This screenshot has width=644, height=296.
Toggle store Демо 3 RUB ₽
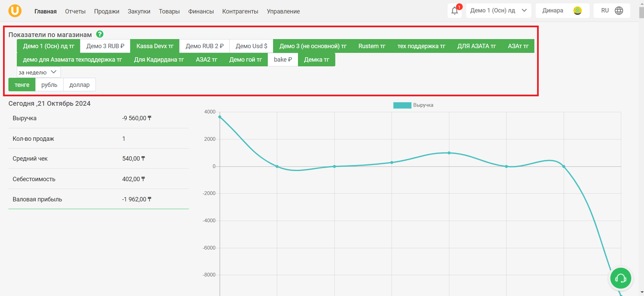tap(105, 46)
